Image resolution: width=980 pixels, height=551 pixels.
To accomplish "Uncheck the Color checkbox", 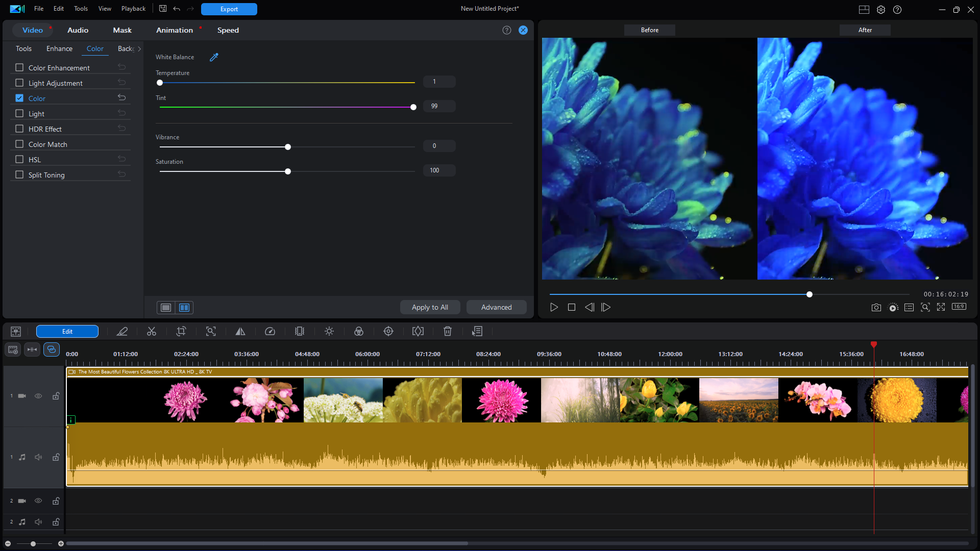I will tap(19, 98).
